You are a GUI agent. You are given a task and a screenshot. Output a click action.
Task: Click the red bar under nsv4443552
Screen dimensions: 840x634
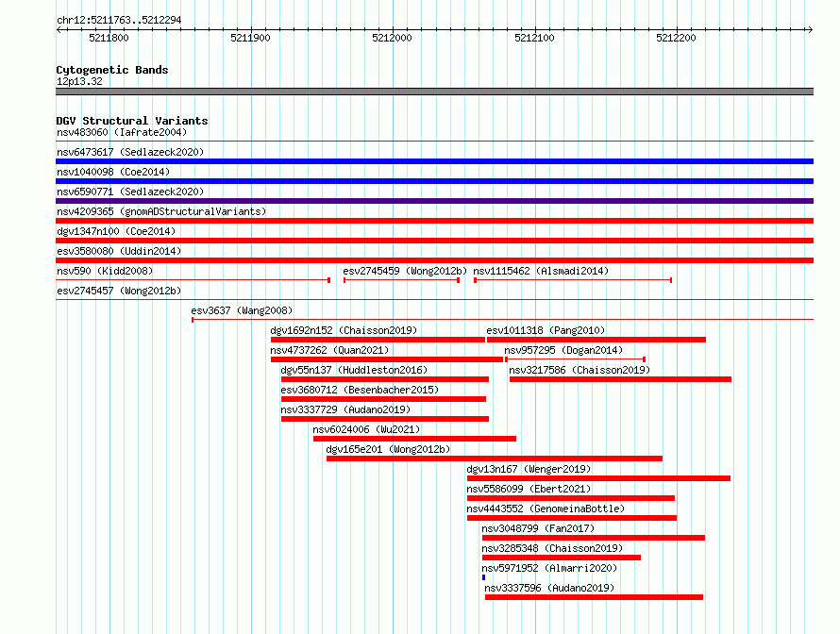pos(572,518)
